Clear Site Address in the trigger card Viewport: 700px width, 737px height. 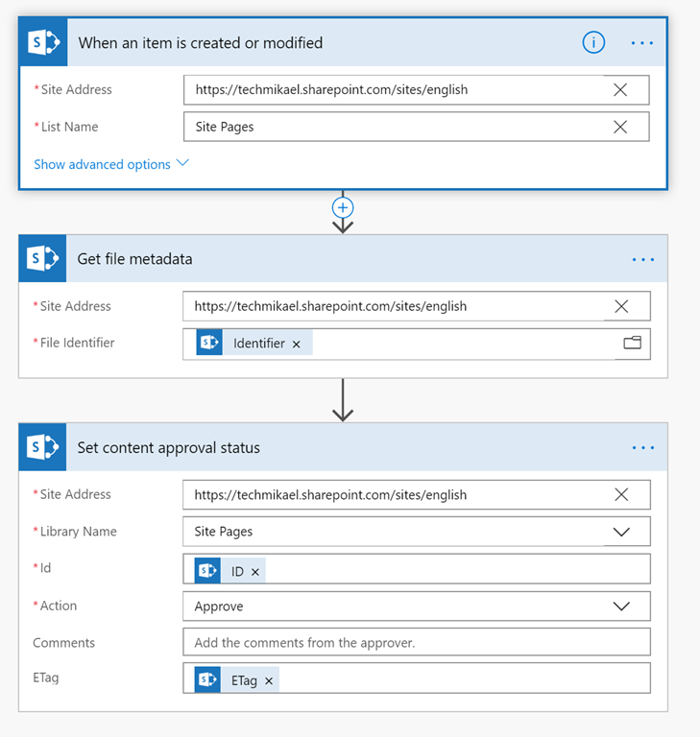pyautogui.click(x=620, y=90)
